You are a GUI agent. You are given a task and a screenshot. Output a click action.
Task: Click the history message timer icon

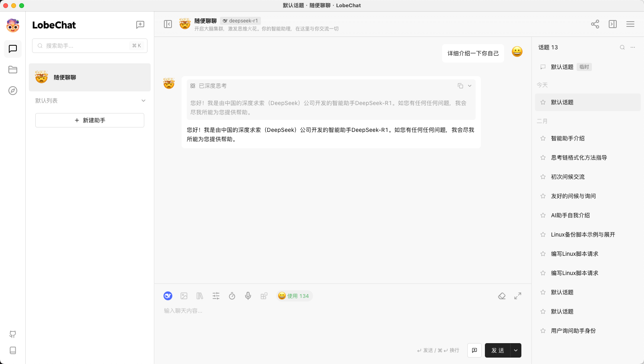232,296
